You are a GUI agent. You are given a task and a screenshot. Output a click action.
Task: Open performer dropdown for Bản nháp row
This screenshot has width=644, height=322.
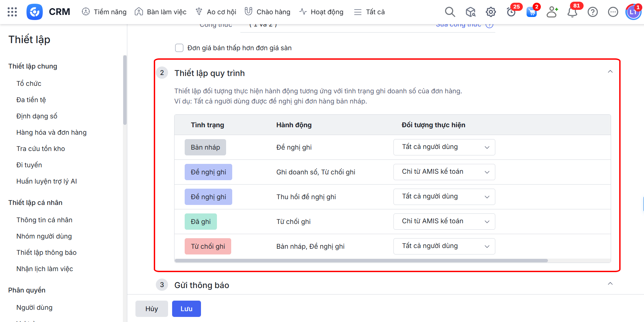(x=444, y=147)
